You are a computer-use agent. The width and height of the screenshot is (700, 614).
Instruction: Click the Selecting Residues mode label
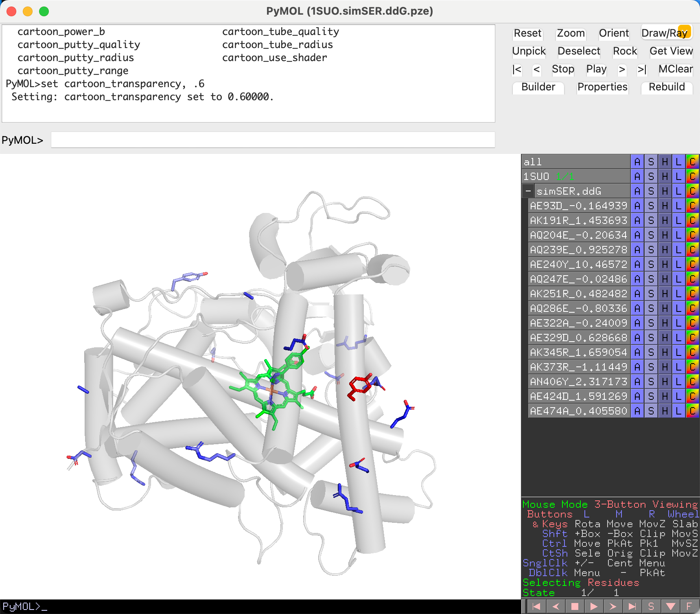tap(581, 583)
